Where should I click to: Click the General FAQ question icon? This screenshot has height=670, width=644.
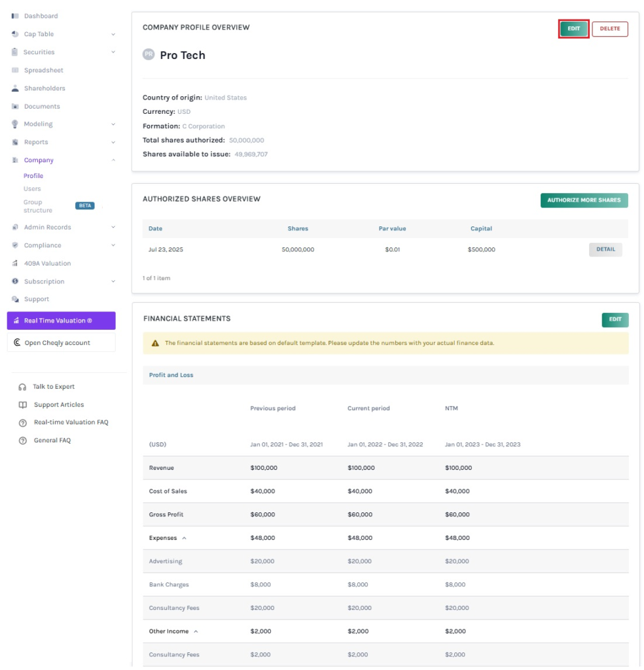[x=23, y=440]
